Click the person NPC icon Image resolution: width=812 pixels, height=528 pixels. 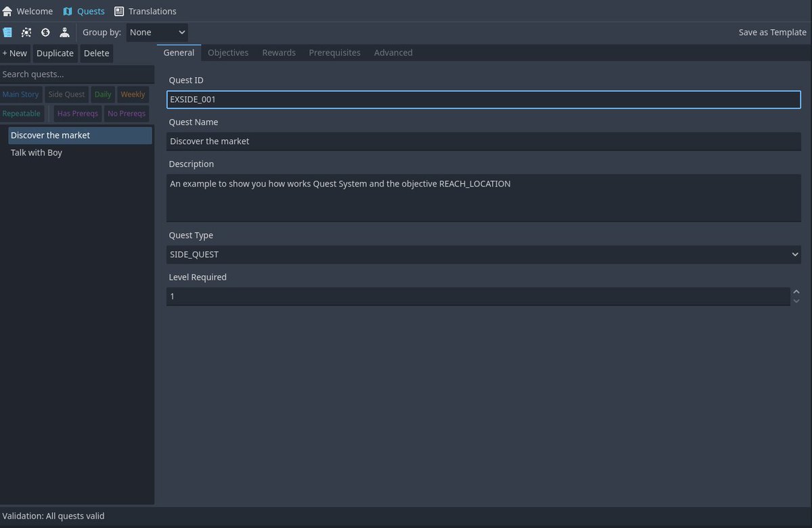64,32
